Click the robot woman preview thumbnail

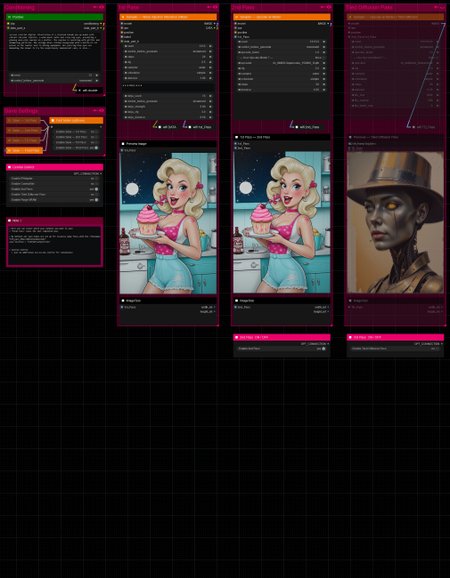click(x=395, y=223)
